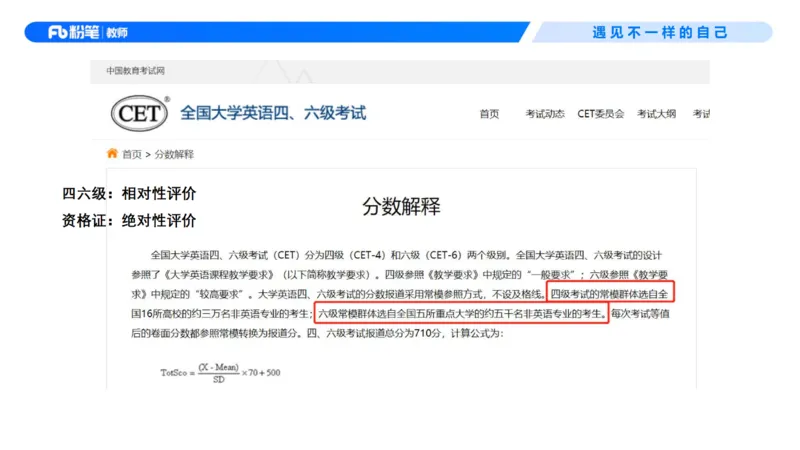This screenshot has width=800, height=450.
Task: Click the sentence 四级考试的常模群体选自全
Action: (x=609, y=294)
